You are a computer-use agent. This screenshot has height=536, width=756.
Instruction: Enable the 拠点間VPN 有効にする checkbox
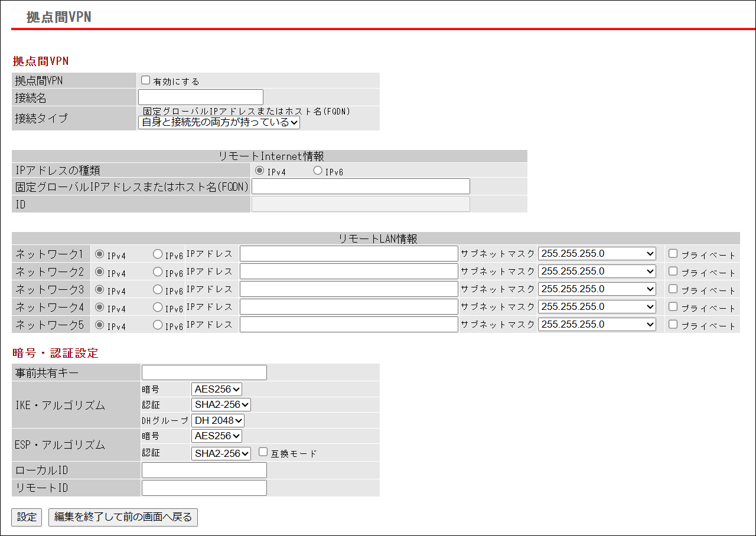coord(146,80)
